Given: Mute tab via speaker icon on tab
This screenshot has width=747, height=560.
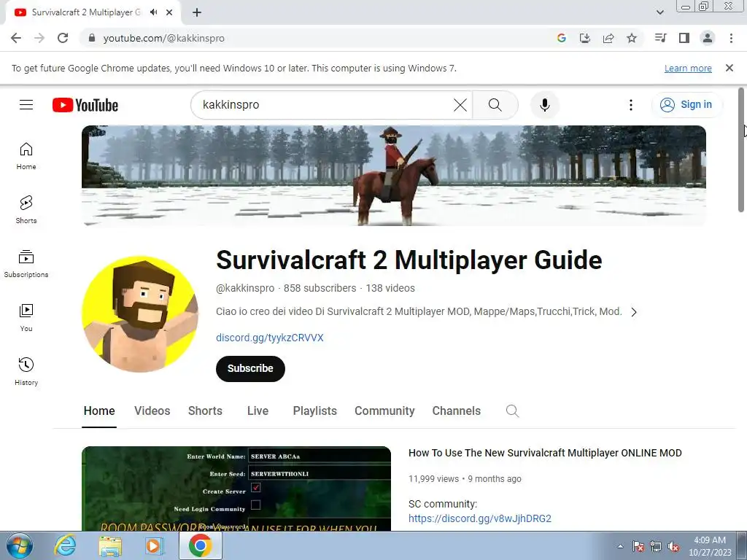Looking at the screenshot, I should (x=153, y=12).
